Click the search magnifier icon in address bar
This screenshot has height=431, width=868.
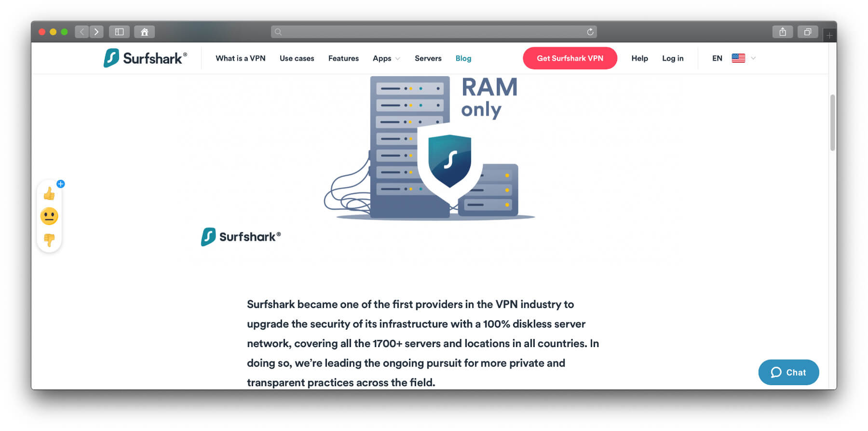coord(278,32)
